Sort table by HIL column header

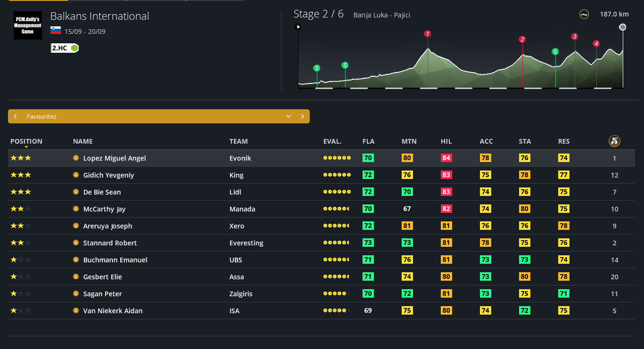(446, 141)
